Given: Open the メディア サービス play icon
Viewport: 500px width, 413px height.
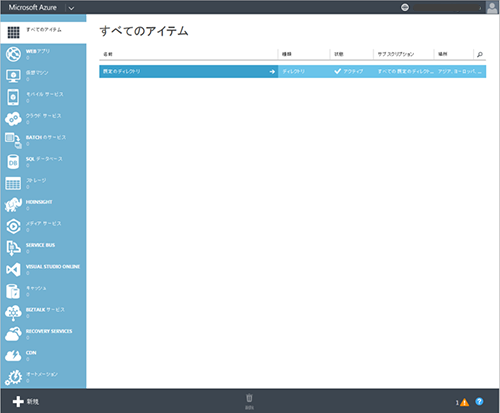Looking at the screenshot, I should pyautogui.click(x=13, y=226).
